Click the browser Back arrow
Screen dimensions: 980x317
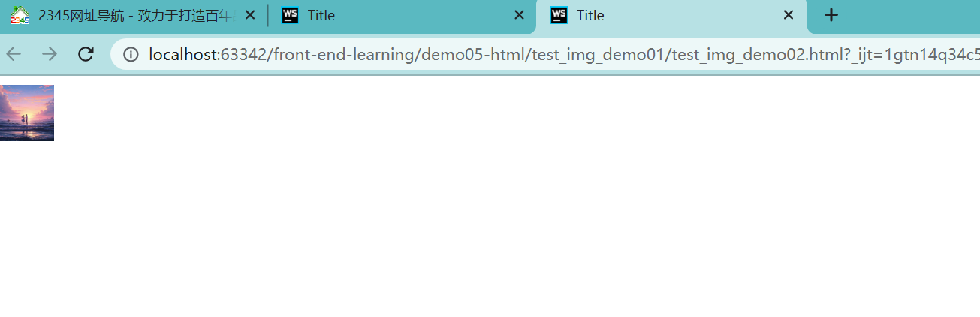[14, 54]
